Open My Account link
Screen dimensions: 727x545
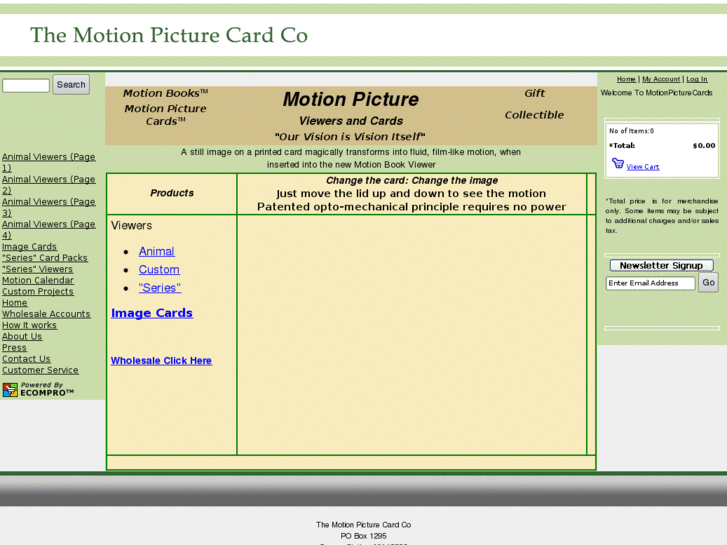[x=661, y=79]
